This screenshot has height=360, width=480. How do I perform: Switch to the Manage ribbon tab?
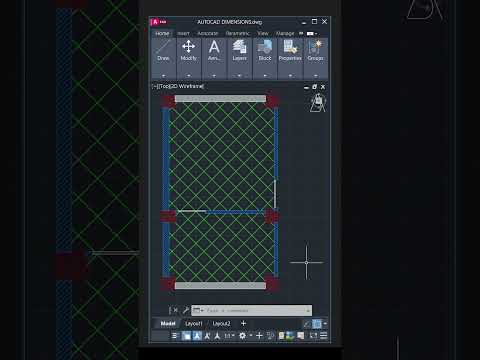[285, 34]
